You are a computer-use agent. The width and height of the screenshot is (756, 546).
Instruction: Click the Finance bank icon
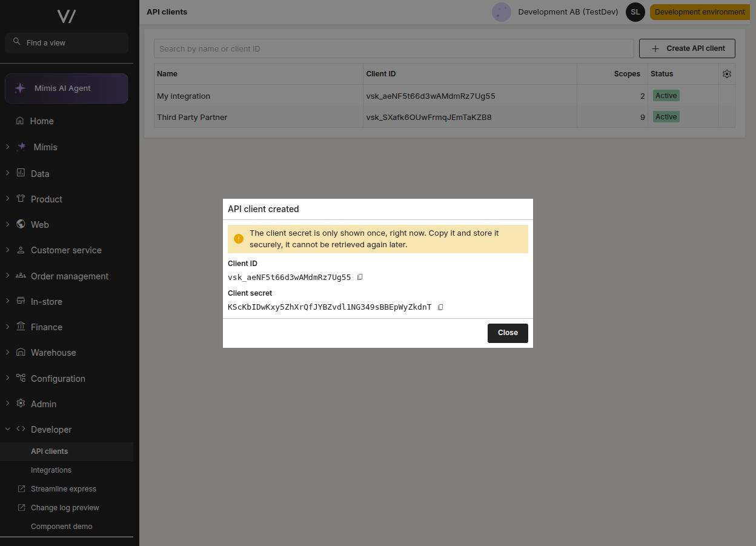pyautogui.click(x=21, y=326)
